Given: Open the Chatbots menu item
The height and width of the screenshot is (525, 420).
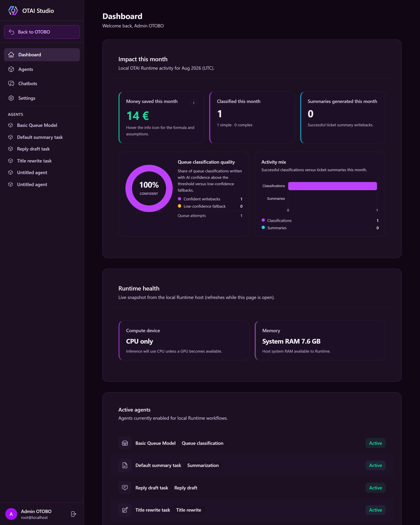Looking at the screenshot, I should [x=42, y=84].
